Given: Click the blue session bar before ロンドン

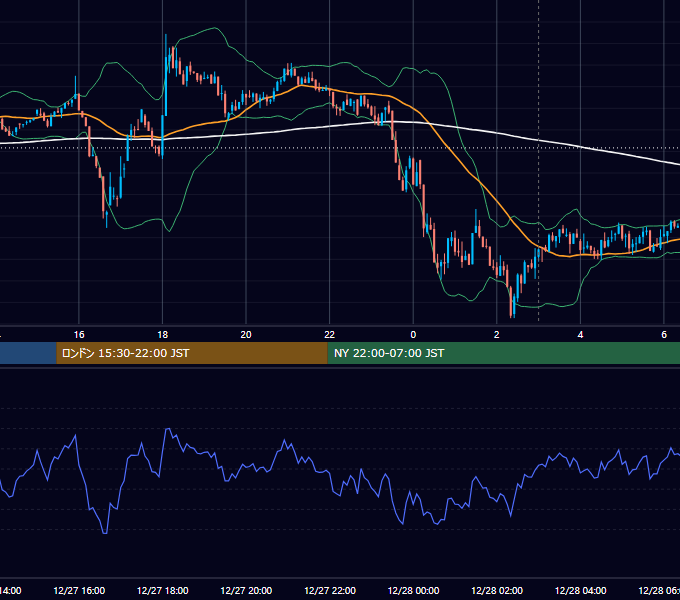Looking at the screenshot, I should pyautogui.click(x=28, y=353).
